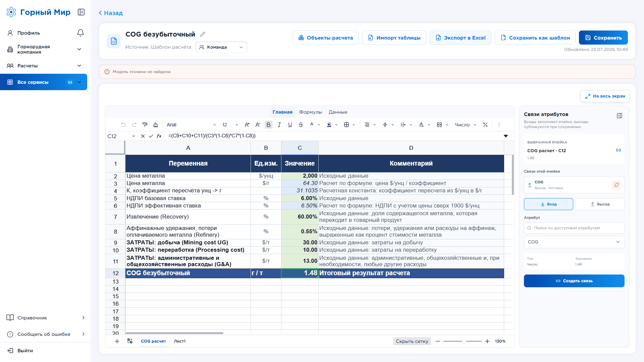
Task: Toggle italic formatting button
Action: [279, 125]
